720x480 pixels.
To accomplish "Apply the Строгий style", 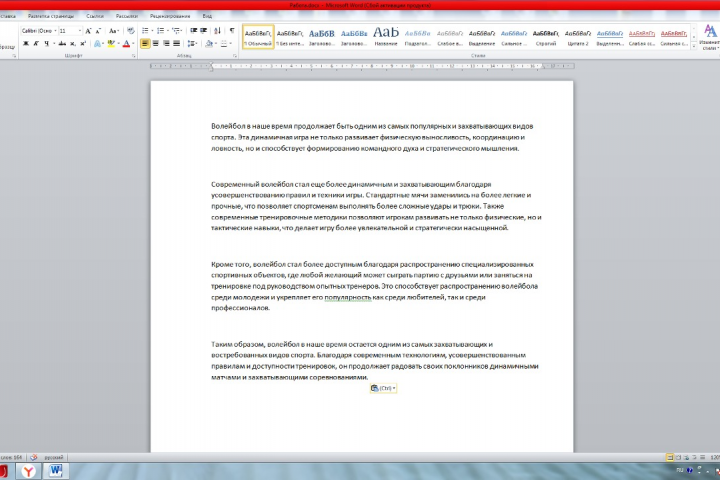I will (546, 37).
